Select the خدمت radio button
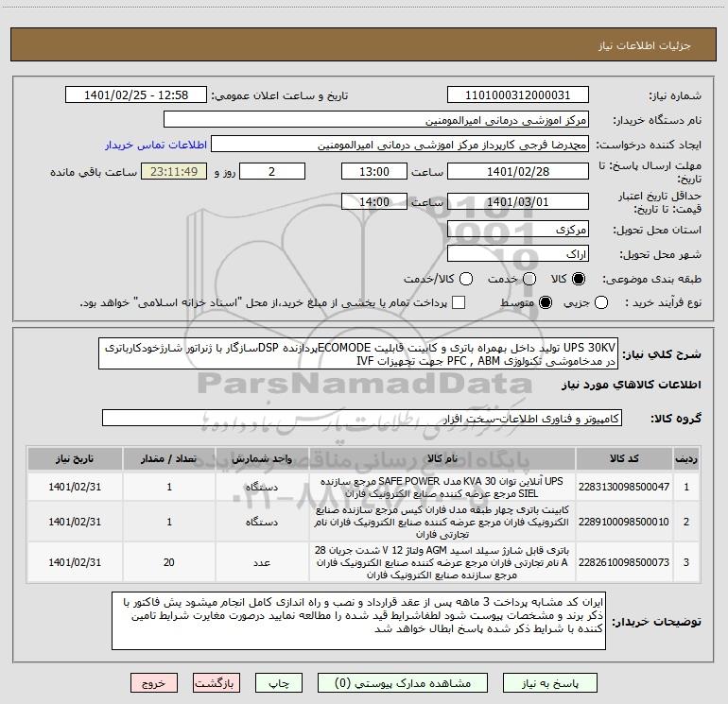This screenshot has width=728, height=704. click(x=529, y=279)
